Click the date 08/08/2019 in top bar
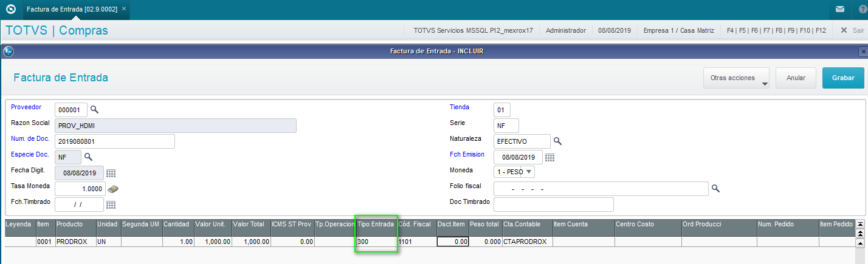 point(615,30)
